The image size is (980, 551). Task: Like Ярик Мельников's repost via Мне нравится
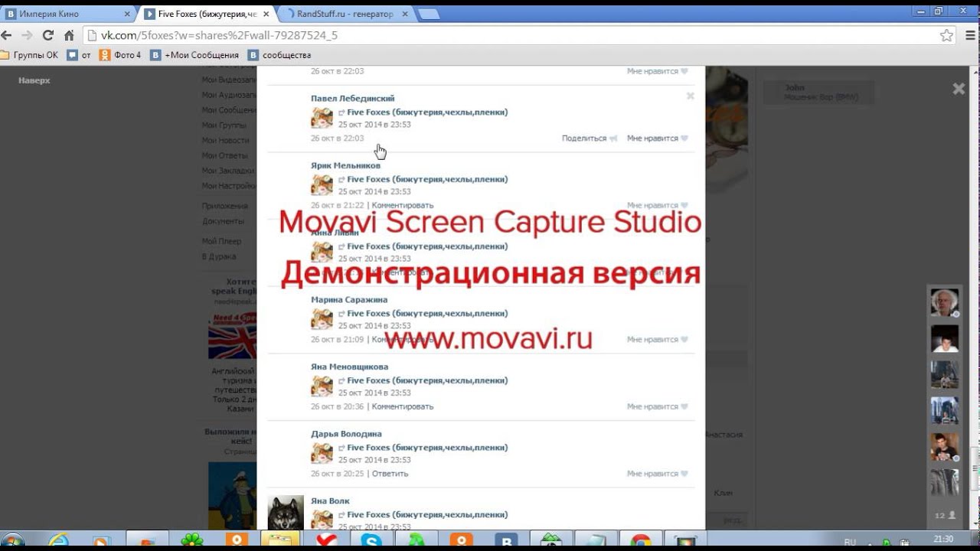657,205
